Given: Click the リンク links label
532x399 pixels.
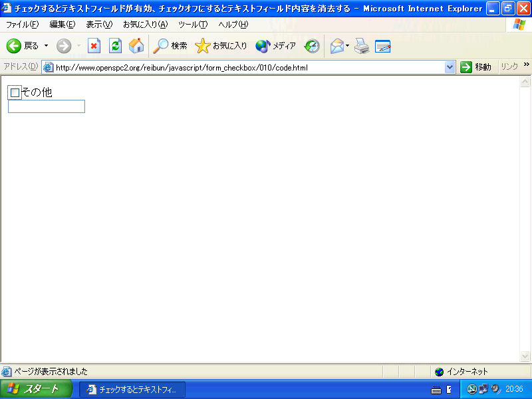Looking at the screenshot, I should coord(509,66).
